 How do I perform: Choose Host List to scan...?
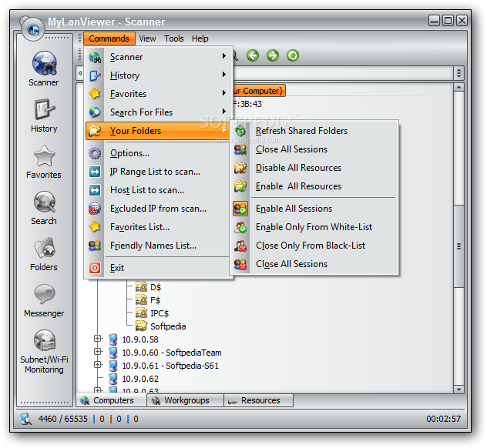point(159,190)
